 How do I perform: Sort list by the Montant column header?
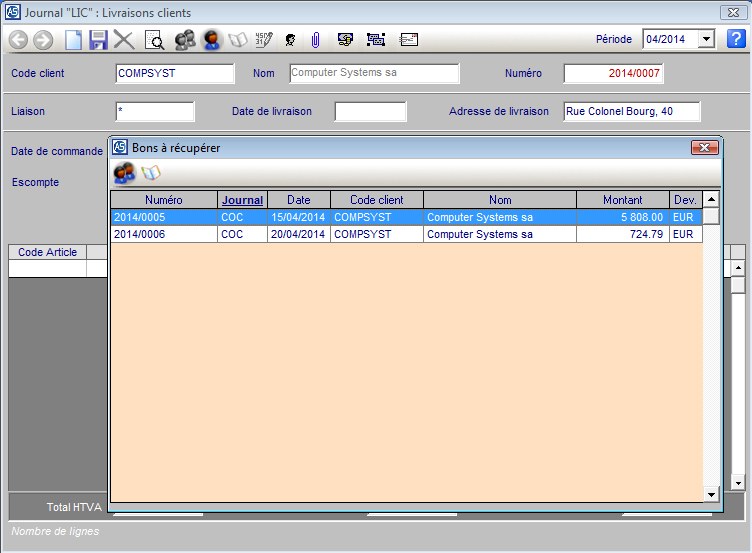(x=622, y=200)
